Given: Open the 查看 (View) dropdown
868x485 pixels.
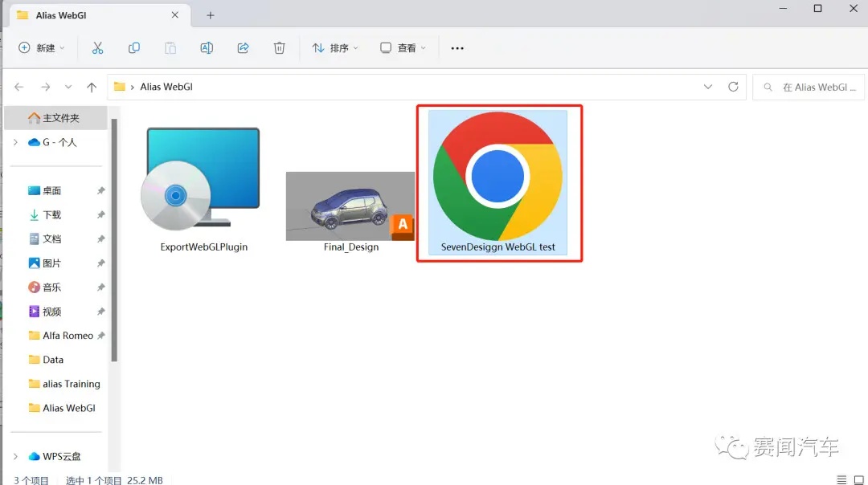Looking at the screenshot, I should pyautogui.click(x=403, y=48).
